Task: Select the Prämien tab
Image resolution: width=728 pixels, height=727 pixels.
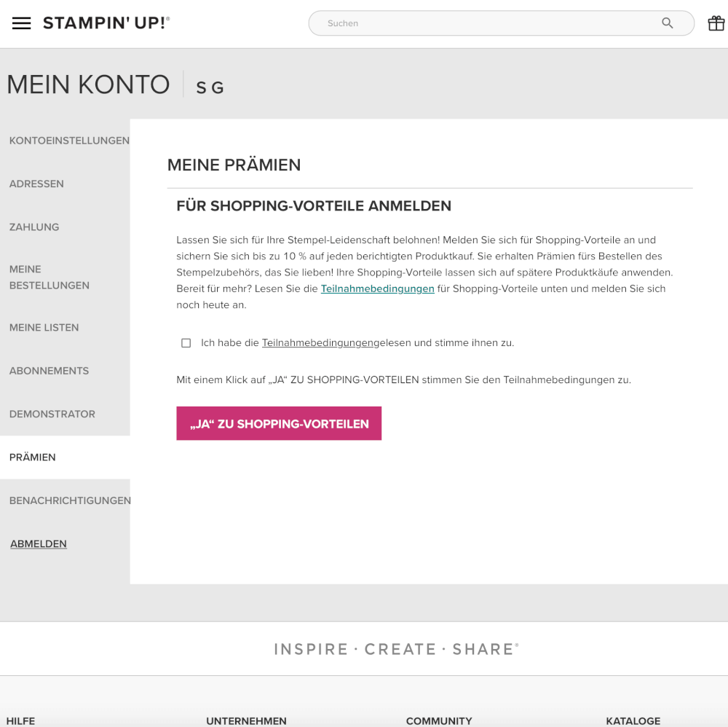Action: pos(33,457)
